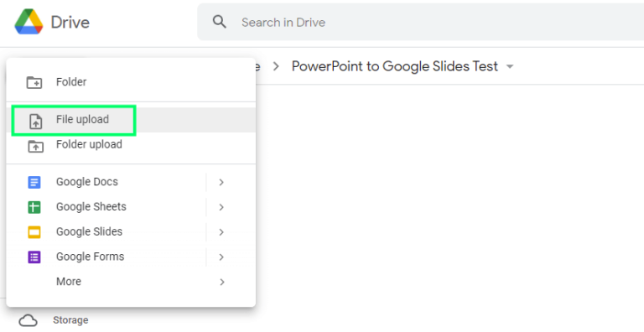Open PowerPoint to Google Slides Test folder dropdown
644x332 pixels.
[510, 66]
